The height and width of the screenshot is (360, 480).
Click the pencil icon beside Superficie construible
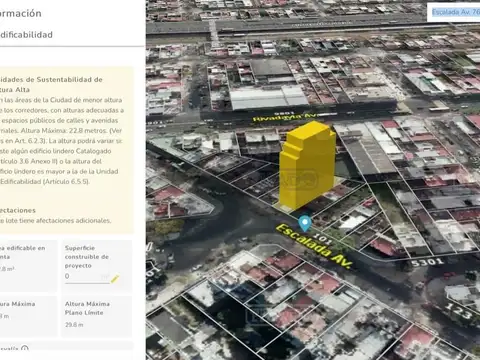tap(115, 279)
